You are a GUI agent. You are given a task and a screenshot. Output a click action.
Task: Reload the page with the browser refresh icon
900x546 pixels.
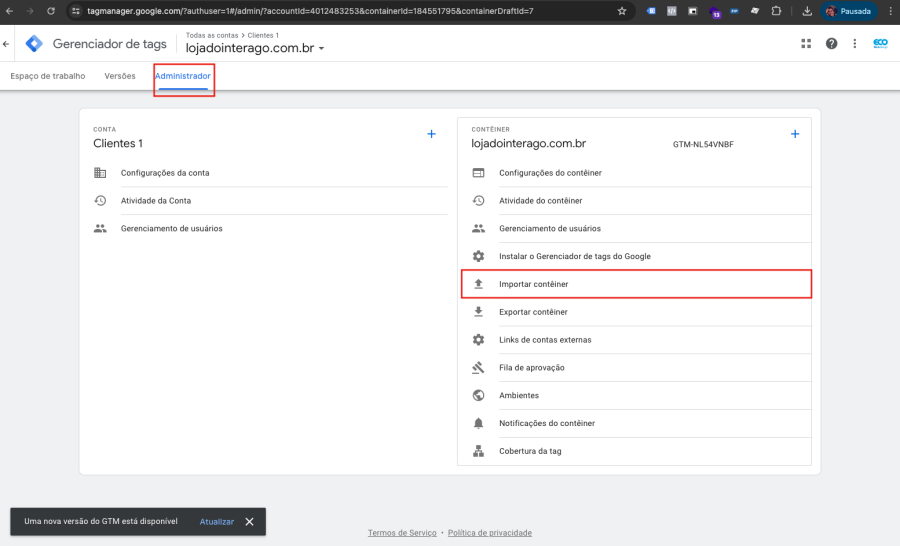point(51,11)
